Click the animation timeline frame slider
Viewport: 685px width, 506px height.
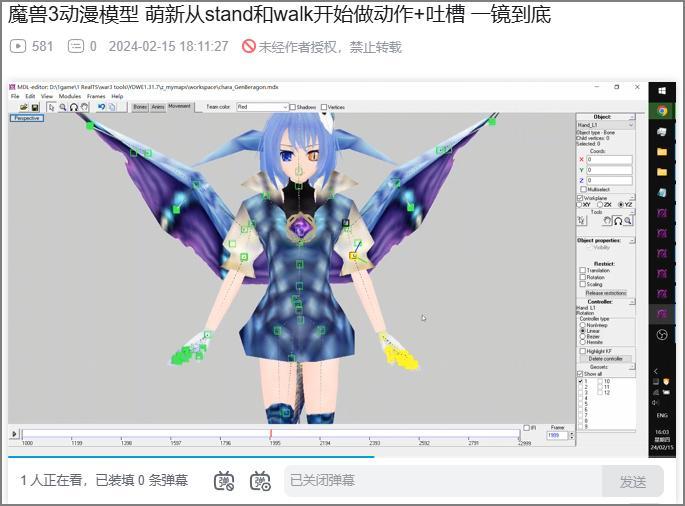tap(270, 434)
